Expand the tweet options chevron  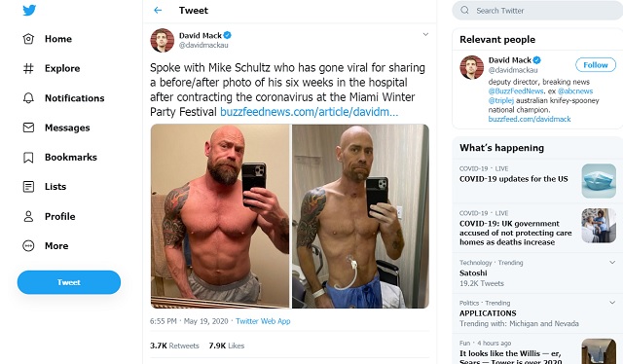click(x=425, y=35)
